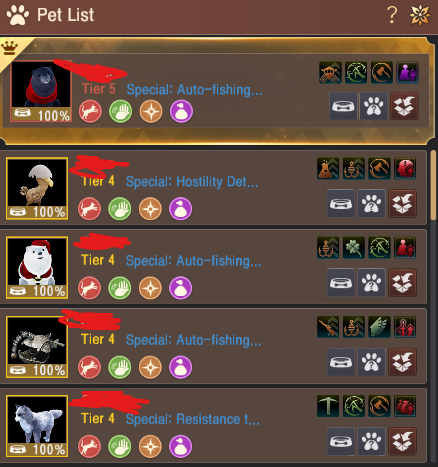Open the Special: Resistance t... skill text

193,419
